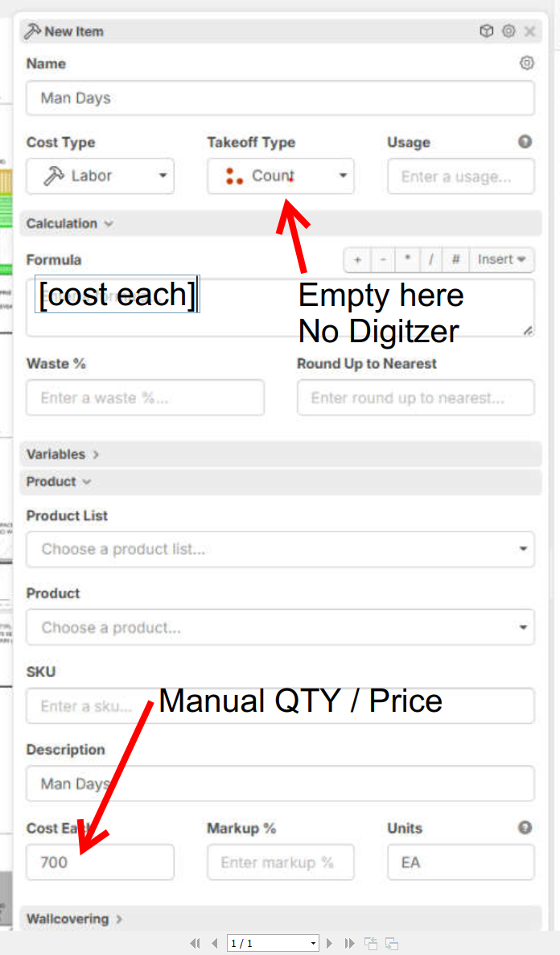Open the Cost Type Labor dropdown
Screen dimensions: 560x955
[100, 176]
